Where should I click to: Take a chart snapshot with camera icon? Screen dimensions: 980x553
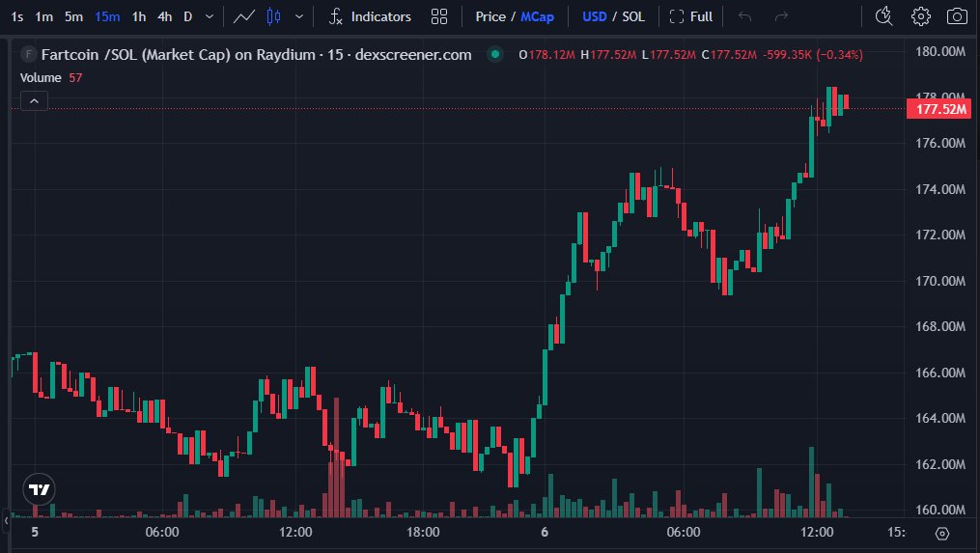pos(957,16)
